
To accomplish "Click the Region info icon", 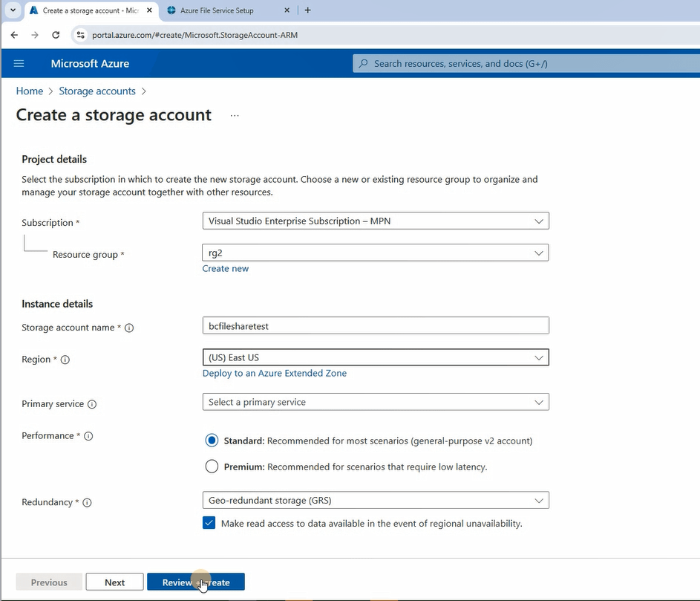I will pos(65,360).
